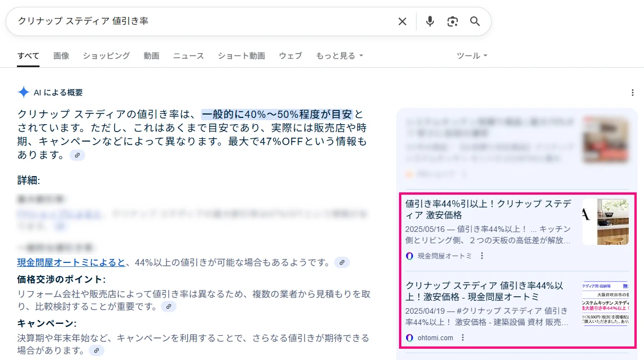Click the 現金問屋オートミ source favicon
644x360 pixels.
click(x=409, y=256)
